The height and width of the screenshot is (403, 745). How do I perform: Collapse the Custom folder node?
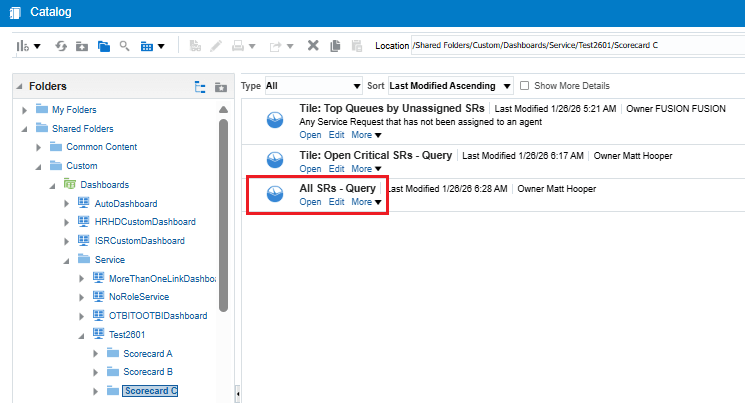tap(38, 167)
